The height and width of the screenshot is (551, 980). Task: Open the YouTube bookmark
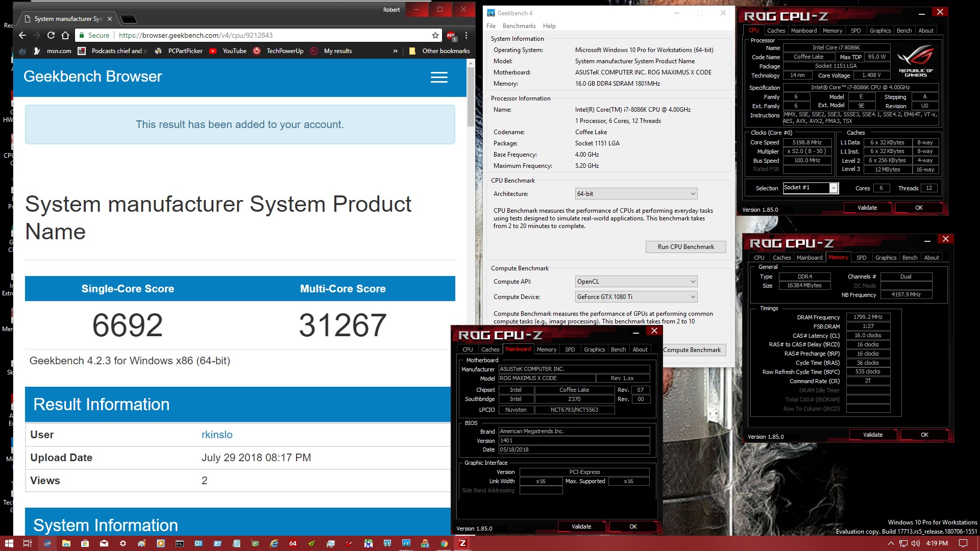coord(228,51)
